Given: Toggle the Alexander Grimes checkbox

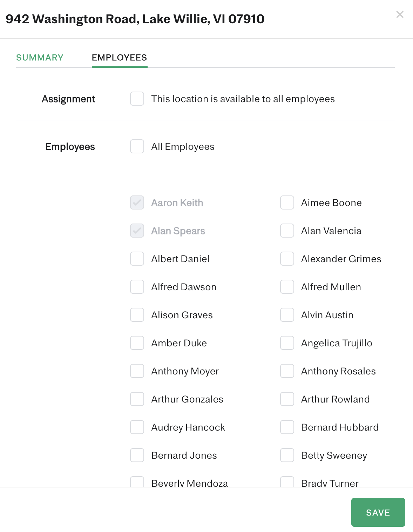Looking at the screenshot, I should pyautogui.click(x=287, y=259).
